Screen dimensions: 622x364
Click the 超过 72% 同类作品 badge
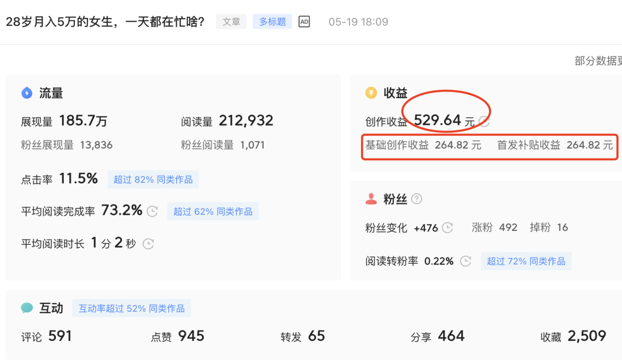(x=526, y=261)
